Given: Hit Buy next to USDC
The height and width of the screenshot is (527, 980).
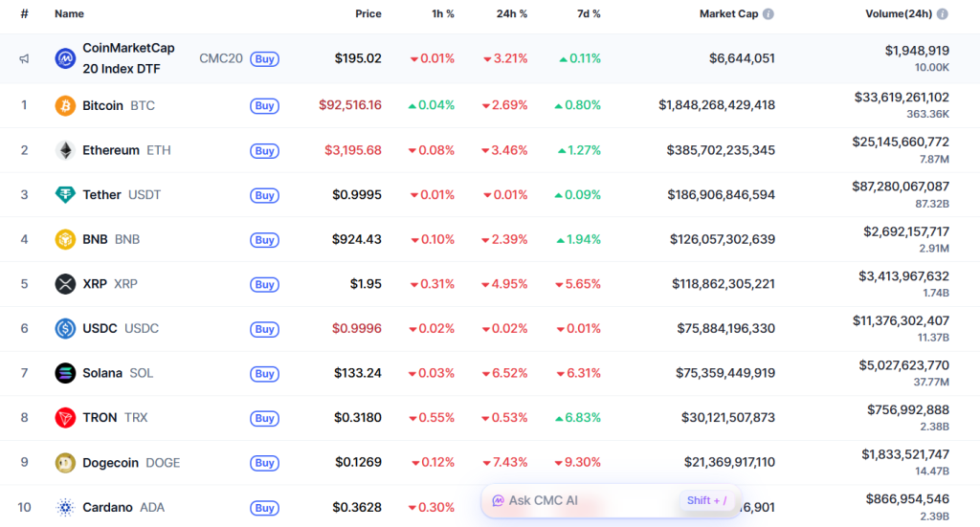Looking at the screenshot, I should (264, 329).
